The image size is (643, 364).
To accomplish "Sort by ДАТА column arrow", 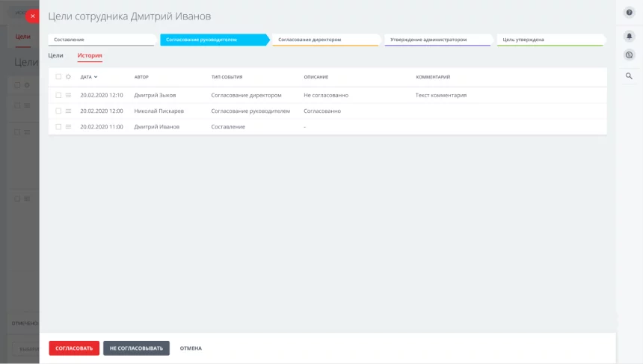I will (x=96, y=77).
